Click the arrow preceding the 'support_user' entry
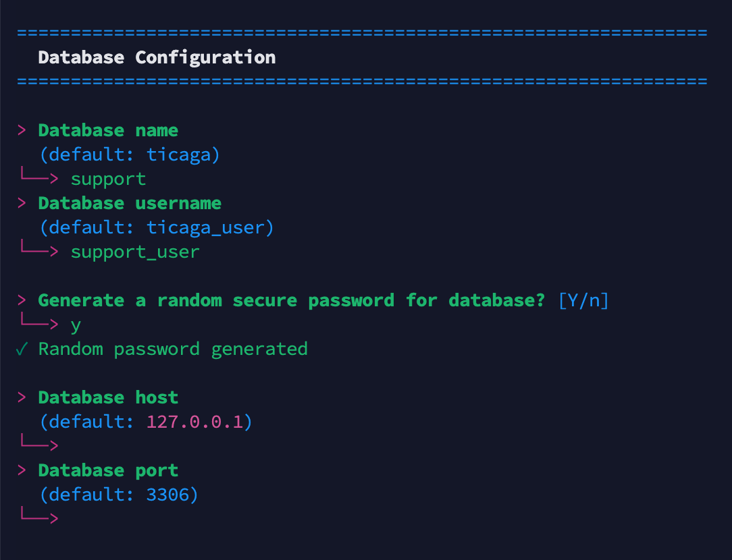Image resolution: width=732 pixels, height=560 pixels. (38, 252)
